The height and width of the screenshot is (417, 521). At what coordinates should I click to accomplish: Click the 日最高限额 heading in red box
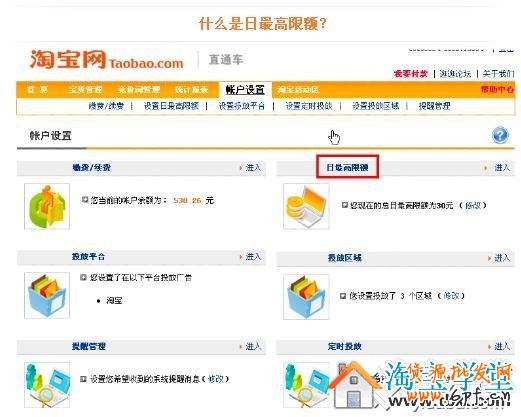(347, 167)
